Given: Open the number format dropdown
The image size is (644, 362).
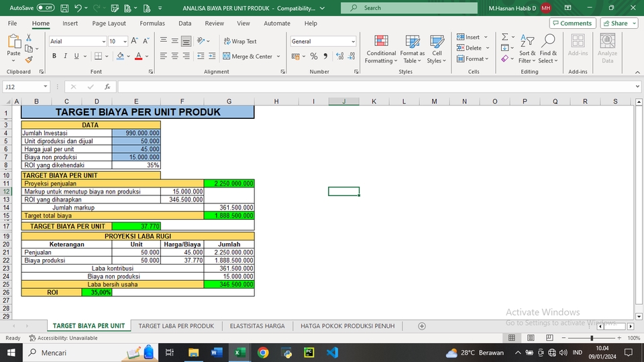Looking at the screenshot, I should point(353,42).
